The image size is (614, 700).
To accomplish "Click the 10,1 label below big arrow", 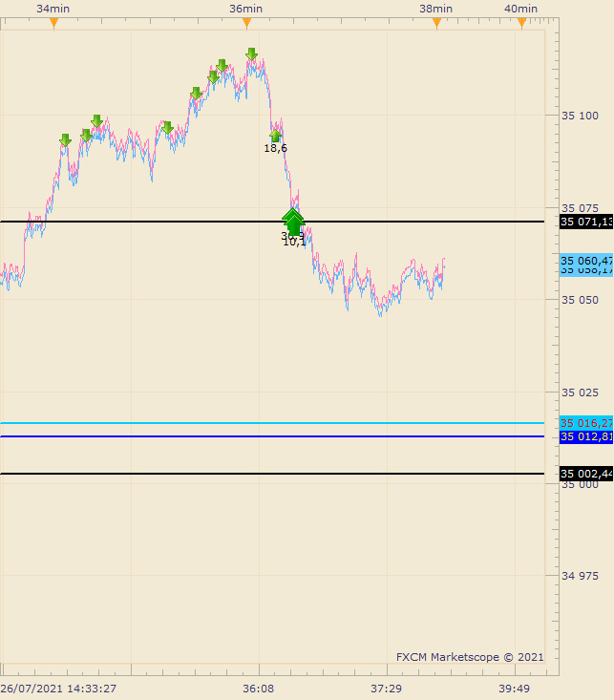I will [x=295, y=243].
